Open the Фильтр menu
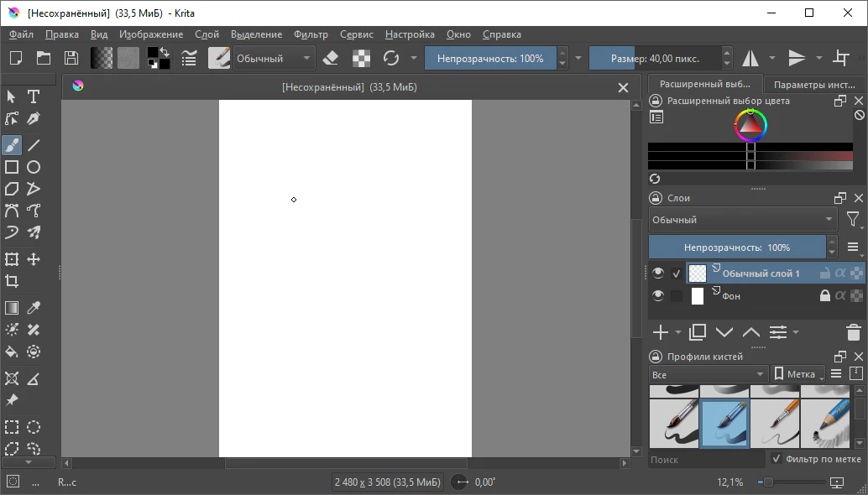The image size is (868, 495). coord(311,34)
